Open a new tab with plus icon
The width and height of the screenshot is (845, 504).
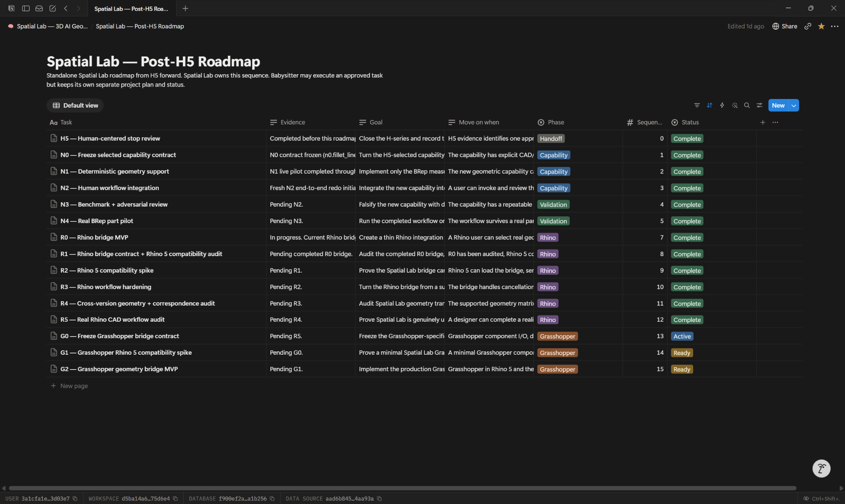[x=185, y=8]
